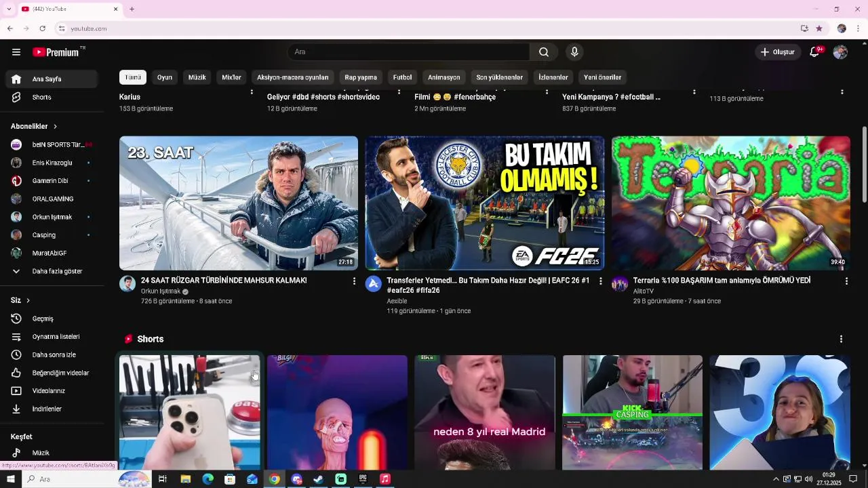
Task: Open the Casping subscription
Action: (52, 235)
